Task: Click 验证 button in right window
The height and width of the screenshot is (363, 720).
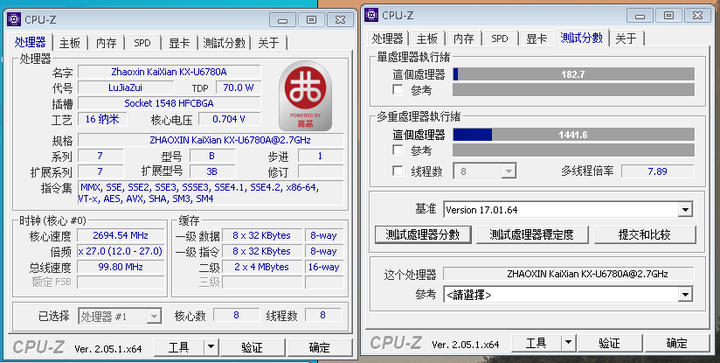Action: point(609,343)
